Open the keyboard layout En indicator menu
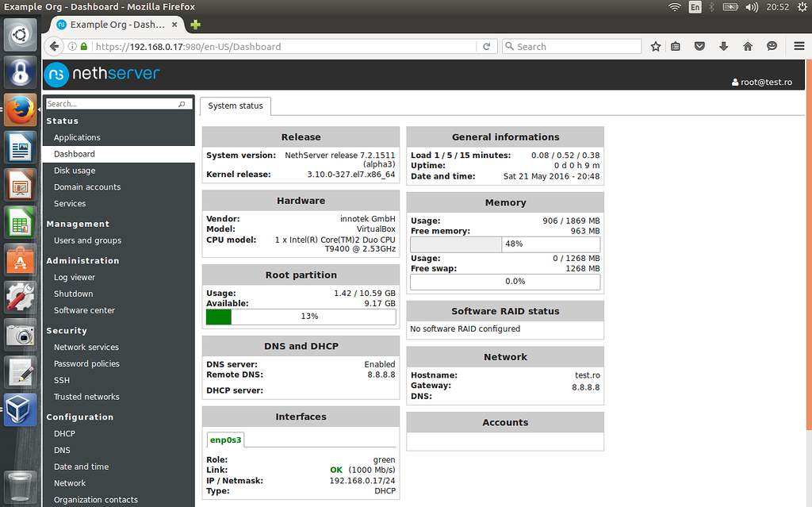The height and width of the screenshot is (507, 812). [695, 7]
